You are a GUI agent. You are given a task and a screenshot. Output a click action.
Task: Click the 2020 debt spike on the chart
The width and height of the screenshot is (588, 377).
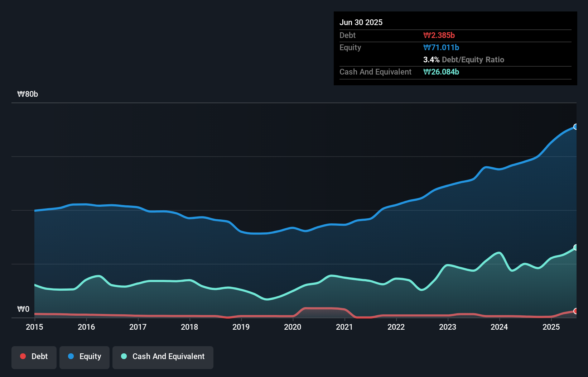pyautogui.click(x=322, y=309)
